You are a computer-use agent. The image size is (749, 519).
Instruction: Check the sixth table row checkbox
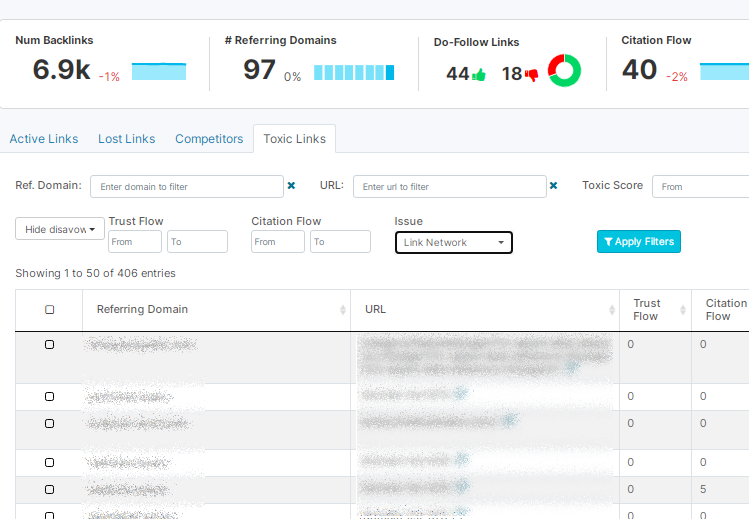pyautogui.click(x=50, y=515)
